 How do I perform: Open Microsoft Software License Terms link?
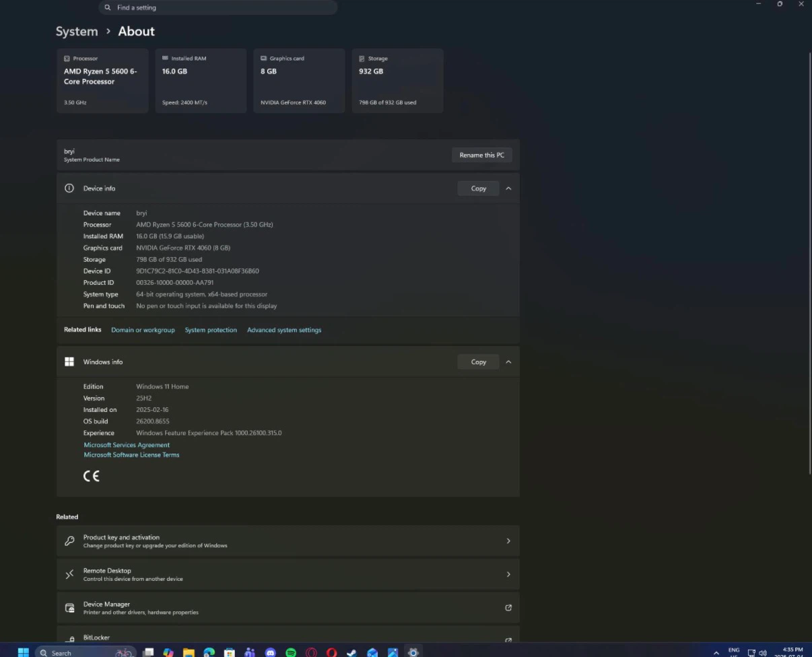131,455
